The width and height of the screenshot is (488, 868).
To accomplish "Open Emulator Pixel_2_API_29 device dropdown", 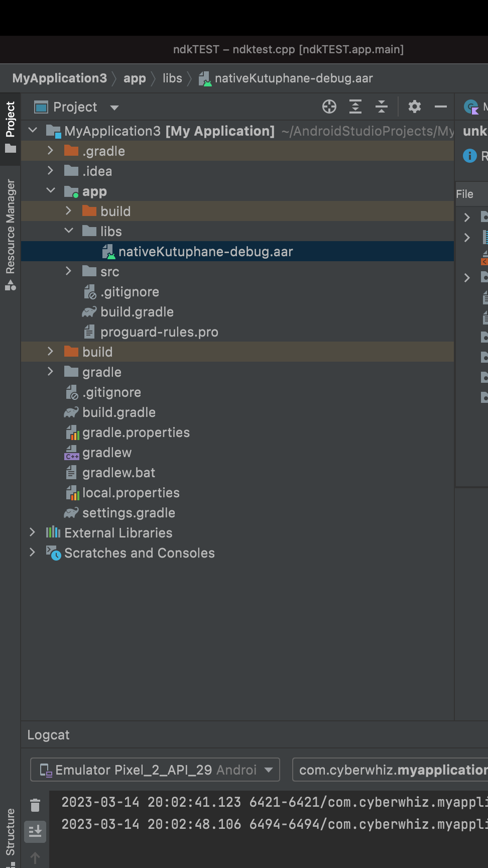I will click(155, 770).
